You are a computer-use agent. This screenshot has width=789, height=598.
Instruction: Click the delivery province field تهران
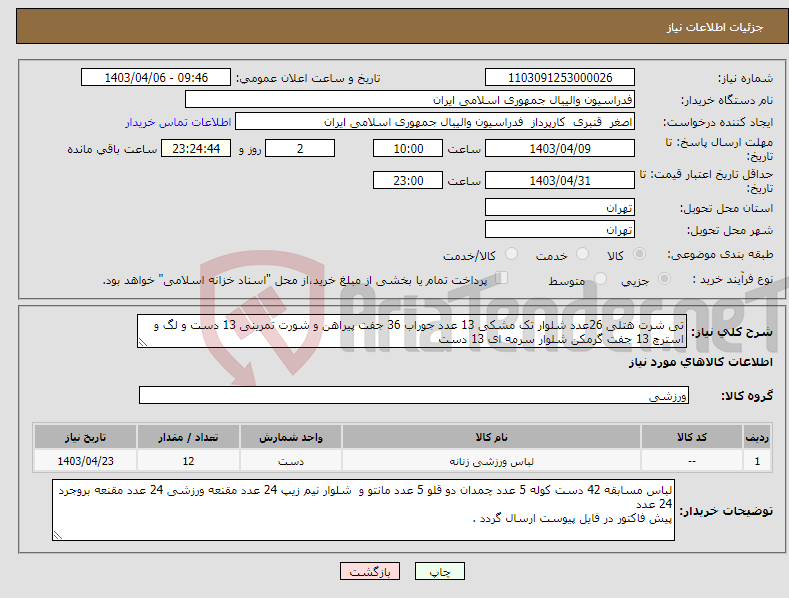pyautogui.click(x=560, y=207)
